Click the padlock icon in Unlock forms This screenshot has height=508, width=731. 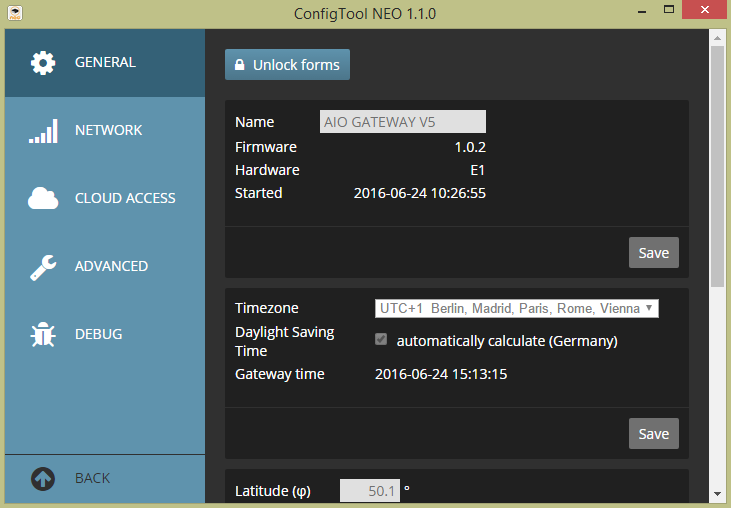(240, 65)
